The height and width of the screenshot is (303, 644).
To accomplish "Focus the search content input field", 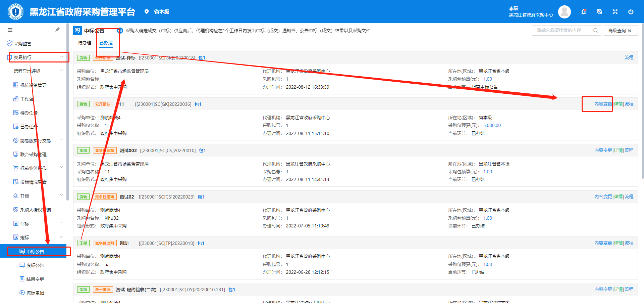I will (563, 30).
